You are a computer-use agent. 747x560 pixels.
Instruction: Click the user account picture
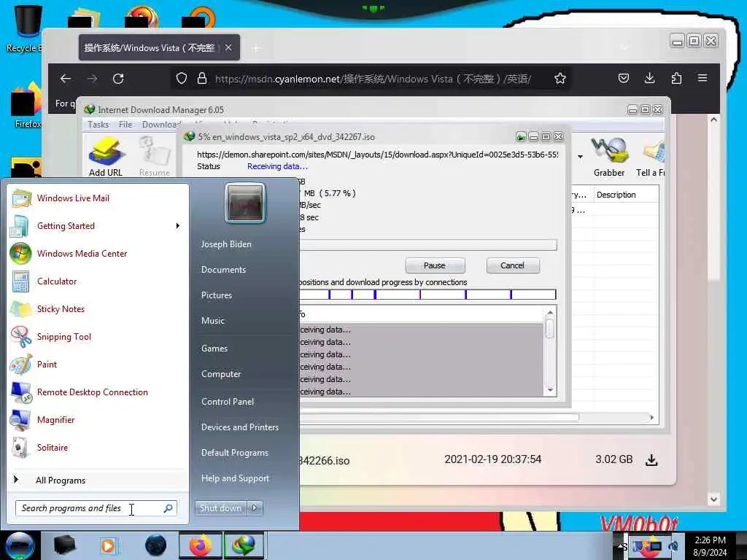coord(245,203)
